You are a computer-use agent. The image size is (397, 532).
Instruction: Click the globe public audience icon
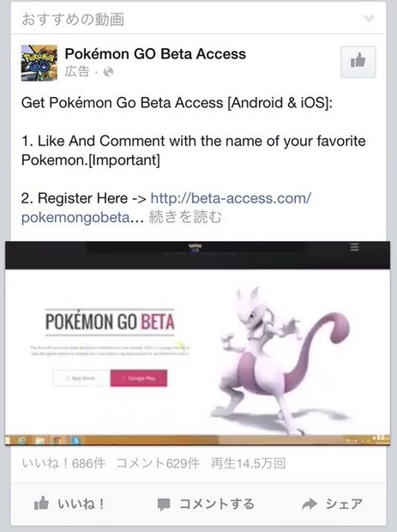pos(108,72)
